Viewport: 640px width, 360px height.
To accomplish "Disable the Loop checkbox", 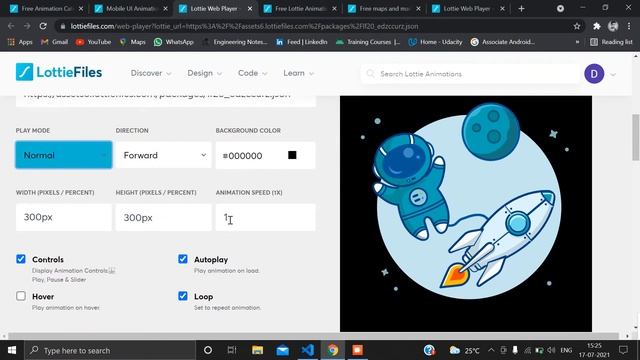I will tap(183, 296).
